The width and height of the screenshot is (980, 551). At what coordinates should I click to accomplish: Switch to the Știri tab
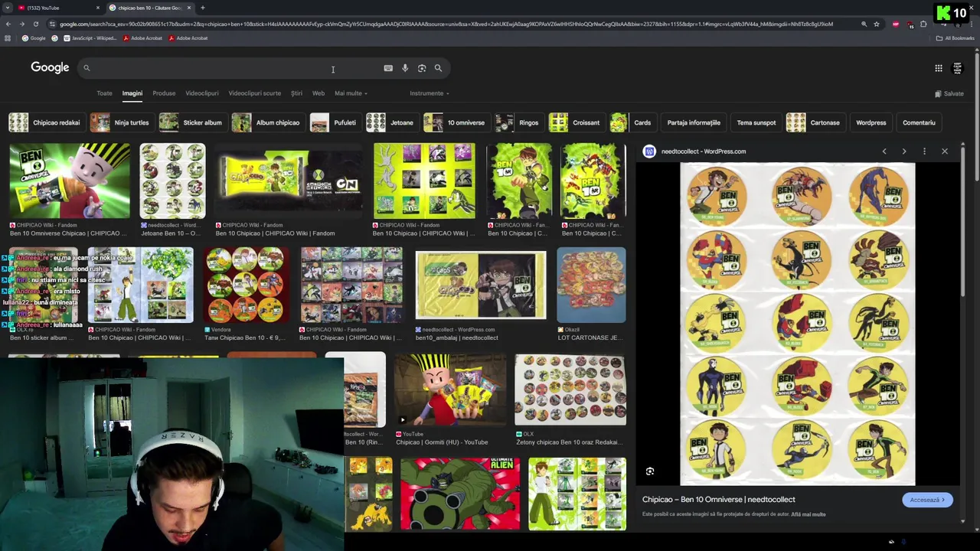pos(296,93)
